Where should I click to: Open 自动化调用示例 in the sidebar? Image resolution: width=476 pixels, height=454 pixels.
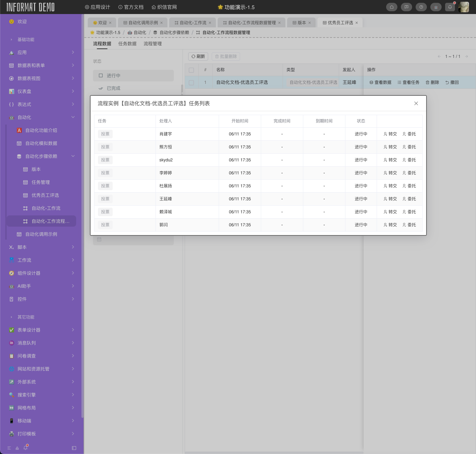click(41, 234)
